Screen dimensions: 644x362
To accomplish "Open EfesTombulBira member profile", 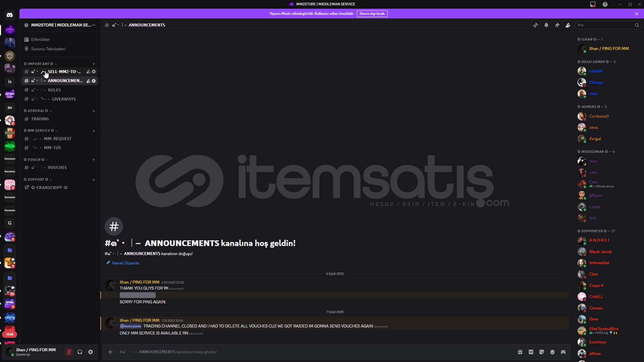I will click(x=607, y=330).
